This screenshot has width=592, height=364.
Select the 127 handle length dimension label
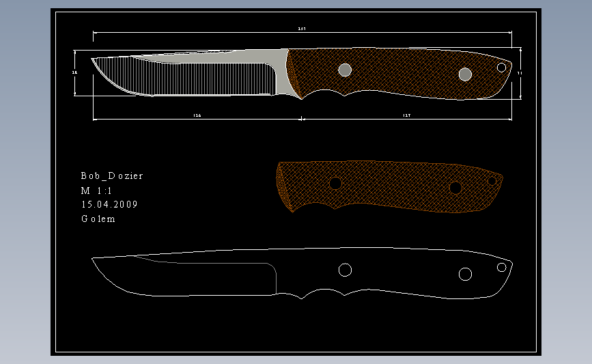pos(407,115)
